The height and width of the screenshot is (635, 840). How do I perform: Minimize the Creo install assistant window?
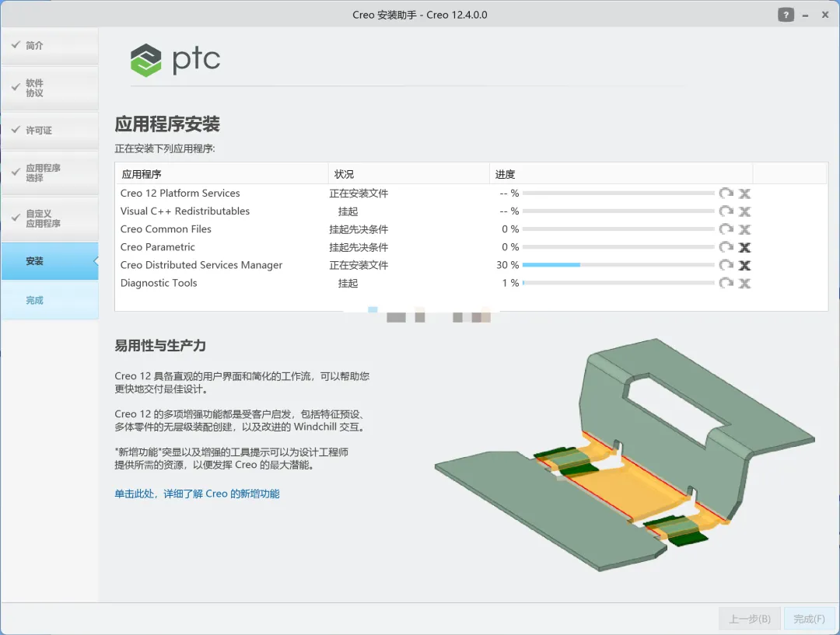(805, 16)
